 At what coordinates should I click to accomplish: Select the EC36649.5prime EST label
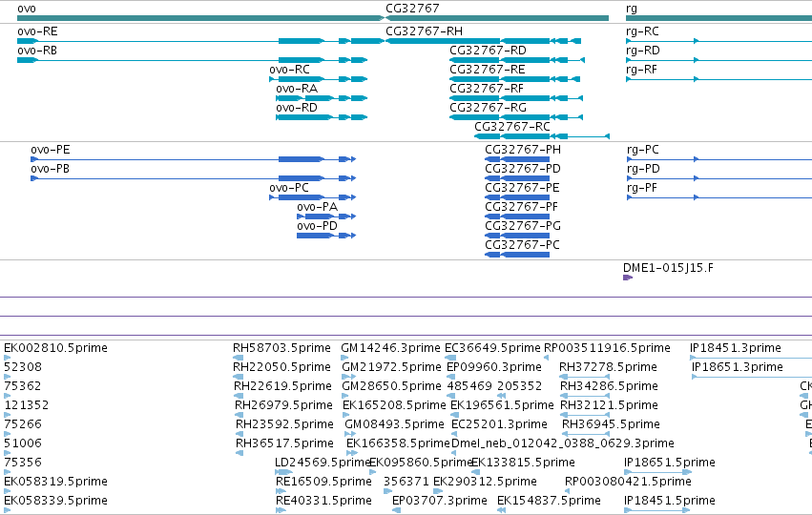click(x=493, y=348)
